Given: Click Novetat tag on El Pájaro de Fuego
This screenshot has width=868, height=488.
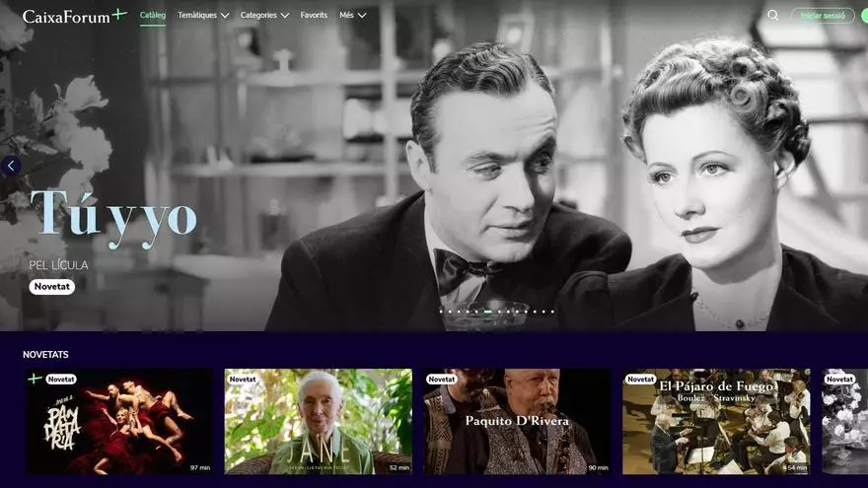Looking at the screenshot, I should click(641, 379).
